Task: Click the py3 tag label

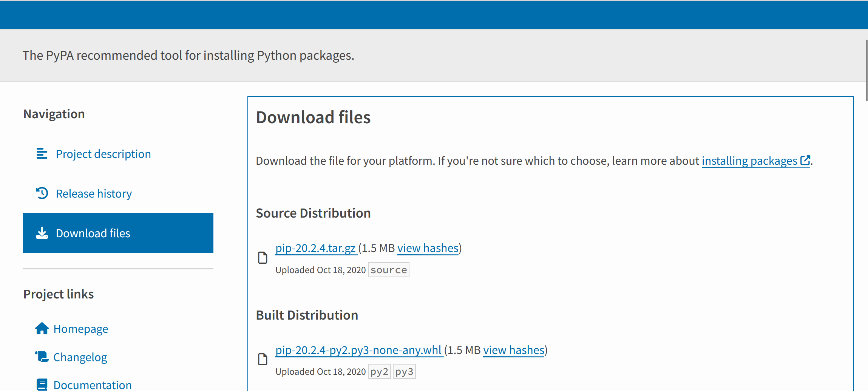Action: point(404,372)
